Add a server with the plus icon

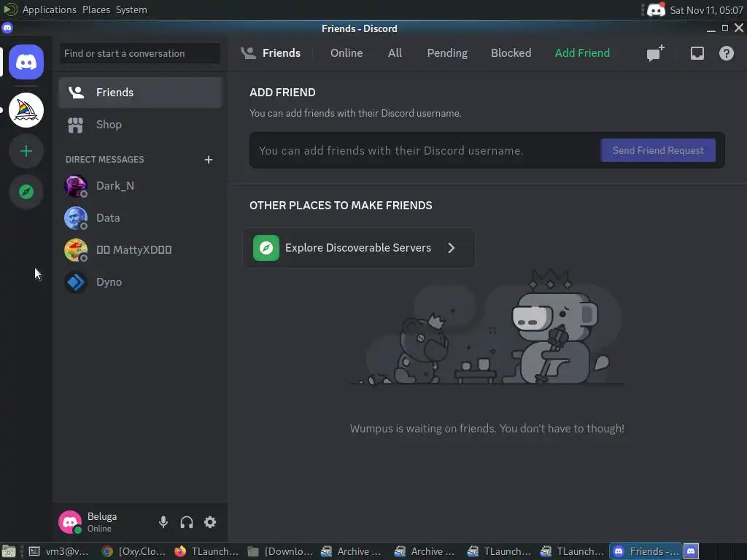[26, 151]
